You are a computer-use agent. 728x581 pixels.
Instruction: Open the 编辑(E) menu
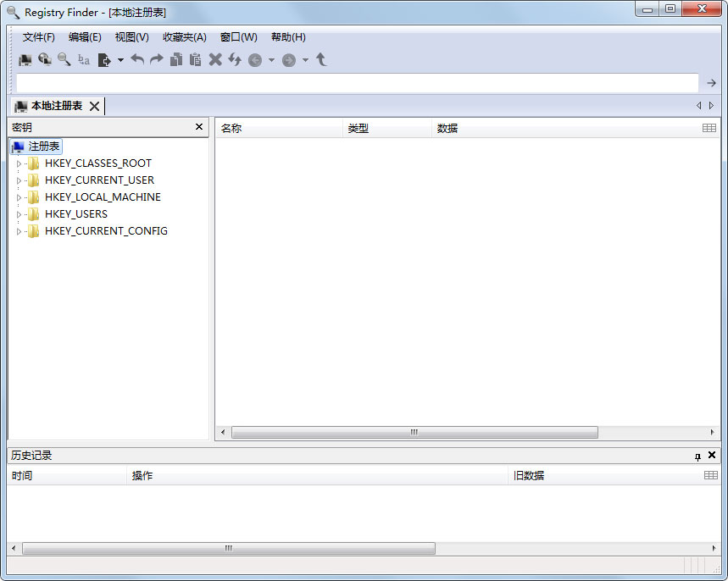coord(85,37)
